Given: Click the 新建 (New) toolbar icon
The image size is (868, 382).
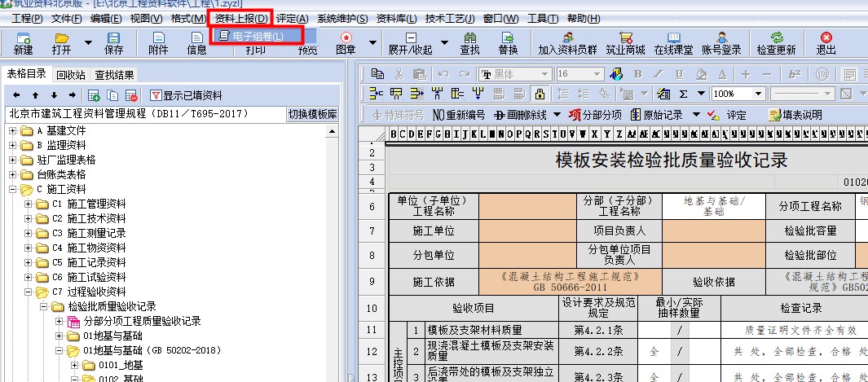Looking at the screenshot, I should 24,42.
